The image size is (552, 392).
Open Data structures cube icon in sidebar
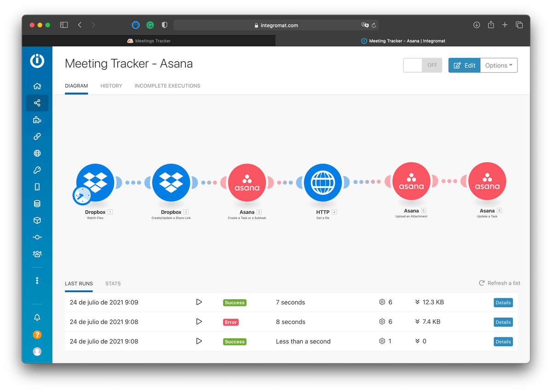37,221
